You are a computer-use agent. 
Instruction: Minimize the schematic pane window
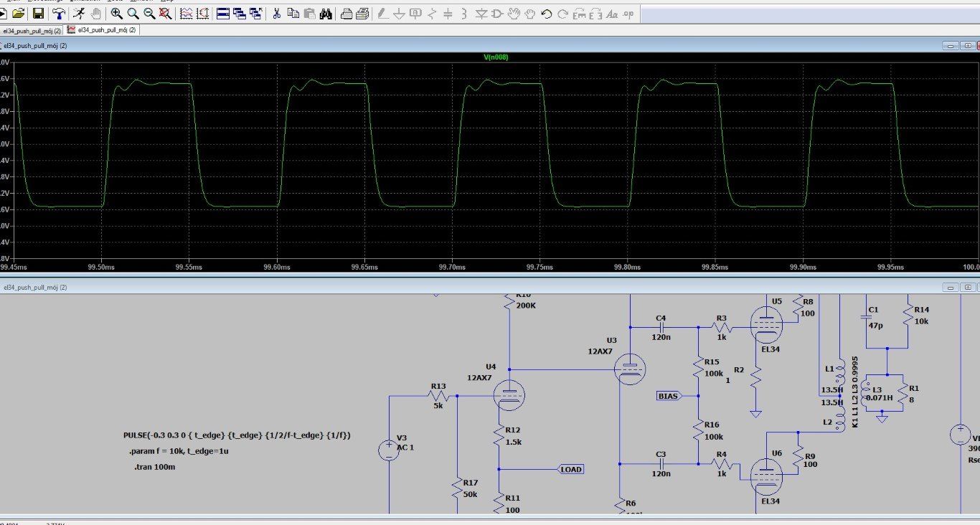point(950,287)
